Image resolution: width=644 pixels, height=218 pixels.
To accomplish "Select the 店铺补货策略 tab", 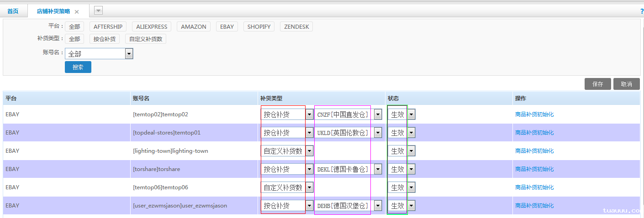I will pos(53,11).
